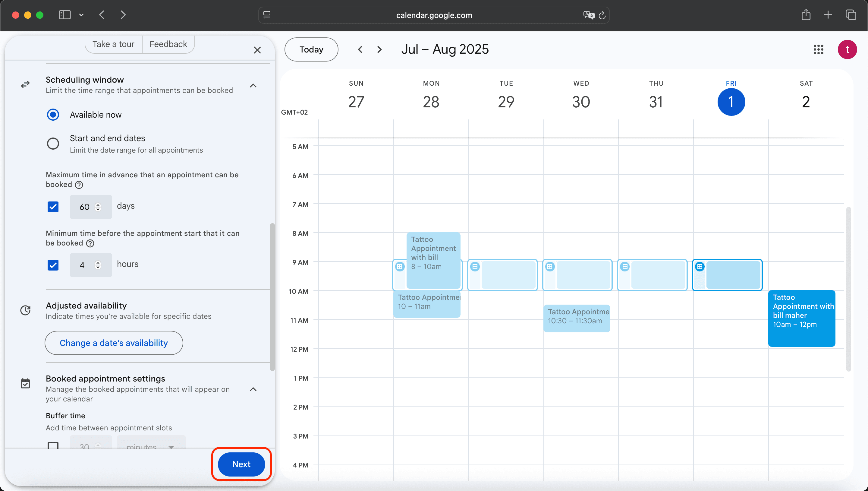
Task: Click help icon beside maximum advance time
Action: [79, 185]
